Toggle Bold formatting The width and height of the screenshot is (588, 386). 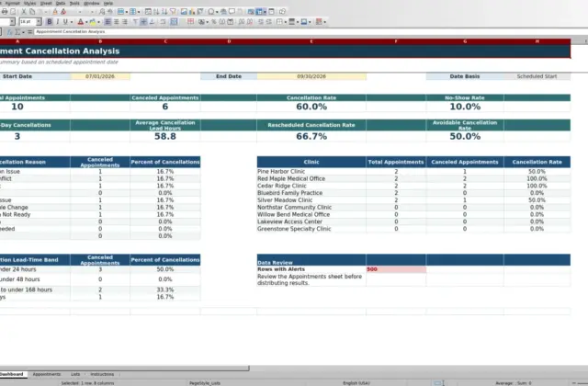point(49,22)
